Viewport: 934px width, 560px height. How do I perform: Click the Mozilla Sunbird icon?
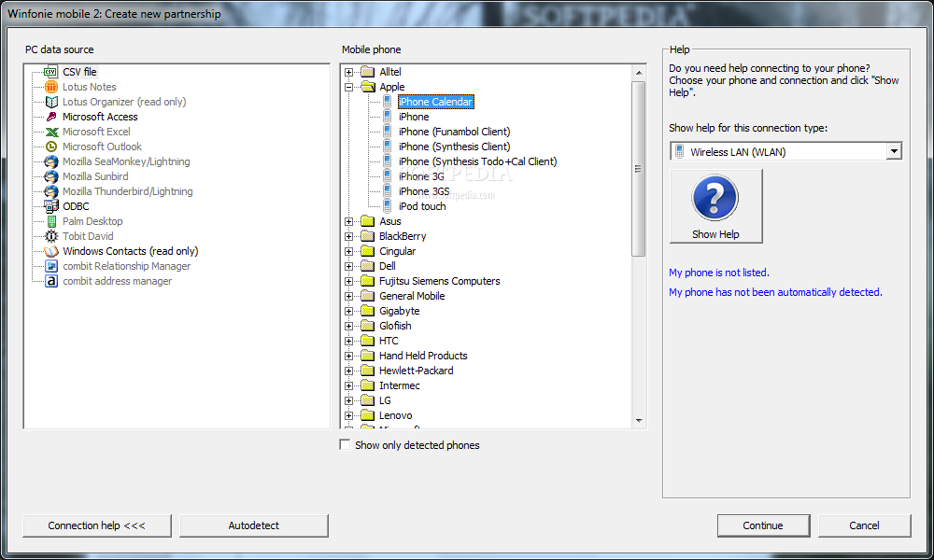click(x=51, y=176)
